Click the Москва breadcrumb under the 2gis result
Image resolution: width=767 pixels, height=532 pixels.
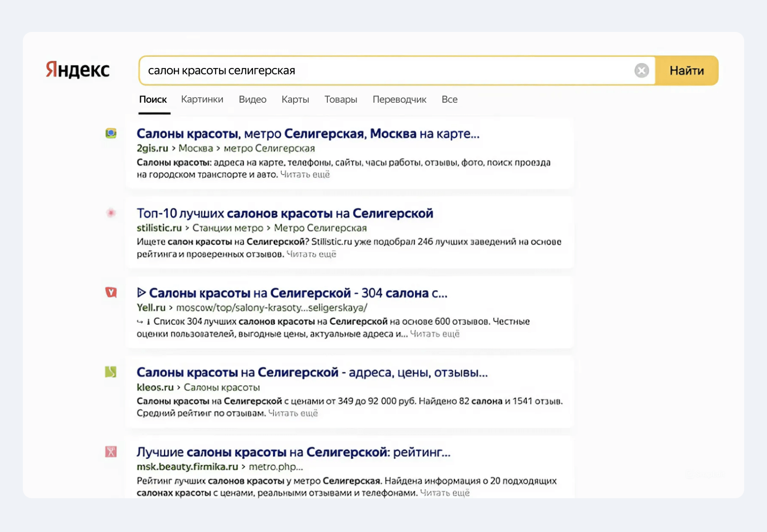click(x=196, y=148)
